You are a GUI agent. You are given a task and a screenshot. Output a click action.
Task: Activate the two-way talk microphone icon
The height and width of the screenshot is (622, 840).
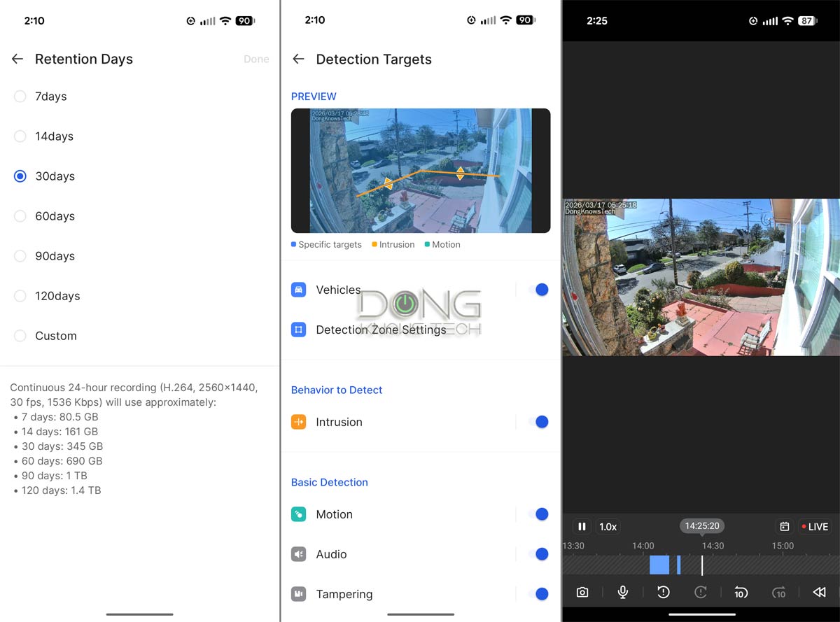pyautogui.click(x=622, y=592)
